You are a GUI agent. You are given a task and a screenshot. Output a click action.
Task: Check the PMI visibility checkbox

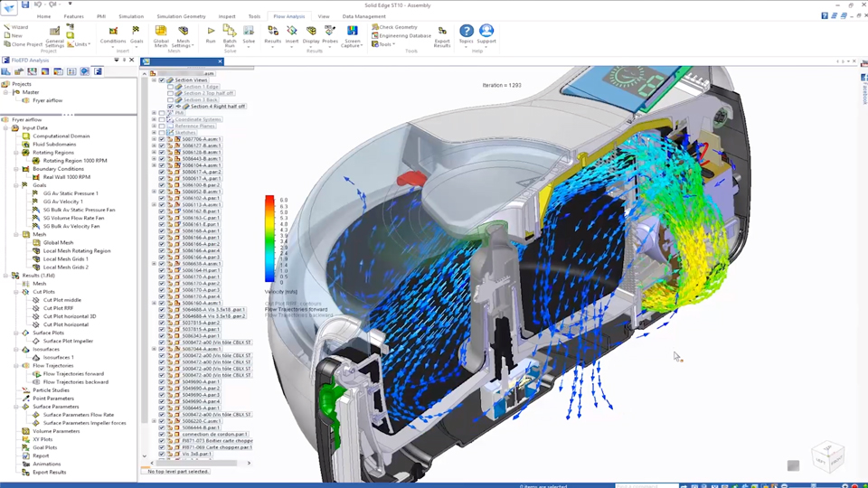click(x=162, y=113)
